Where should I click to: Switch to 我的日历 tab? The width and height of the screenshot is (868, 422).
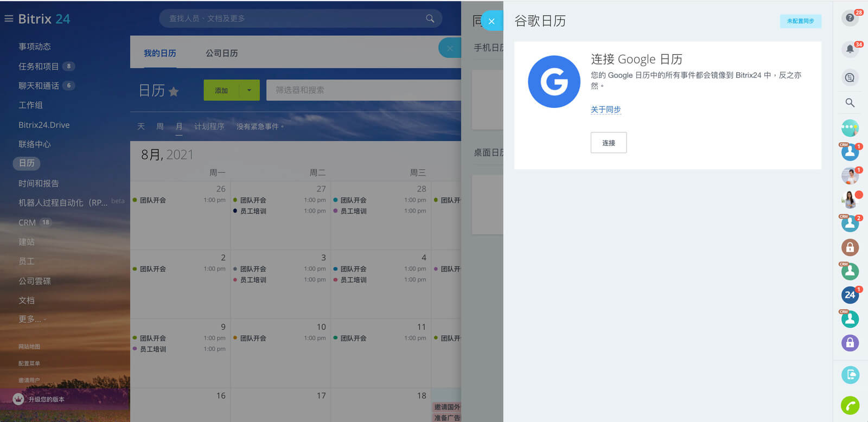tap(160, 53)
